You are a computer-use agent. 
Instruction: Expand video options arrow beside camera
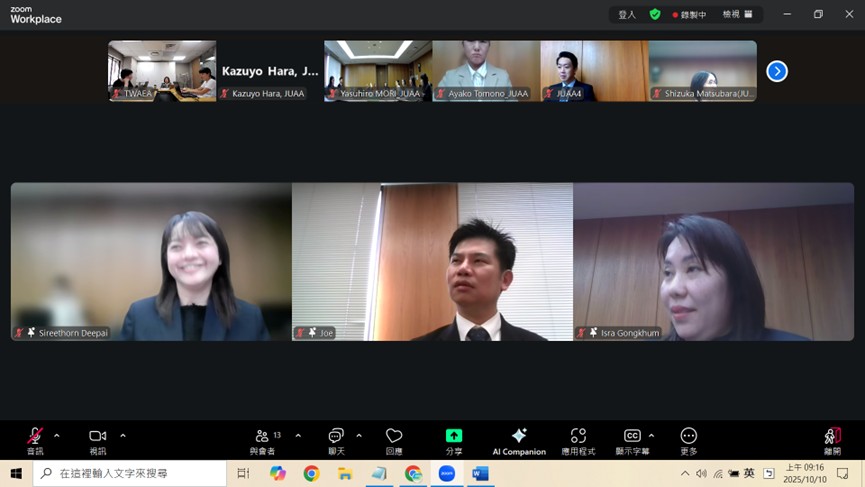123,436
